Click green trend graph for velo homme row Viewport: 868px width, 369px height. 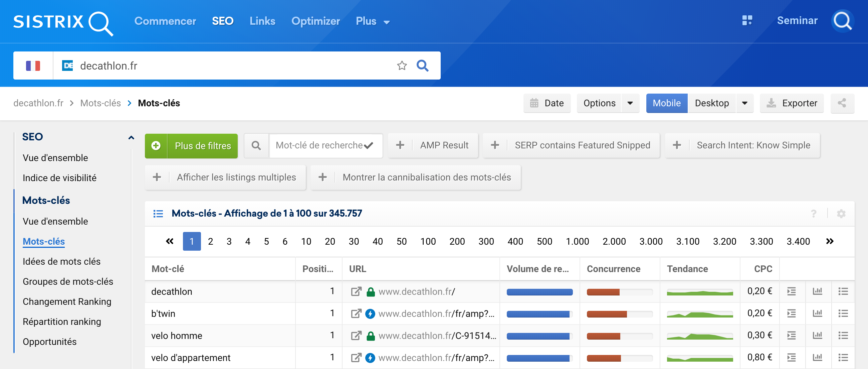(699, 336)
